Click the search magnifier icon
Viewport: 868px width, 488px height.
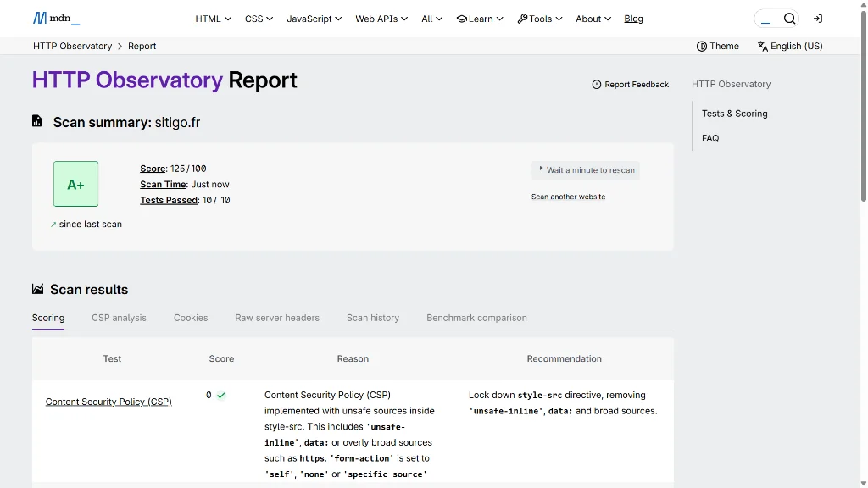point(789,19)
